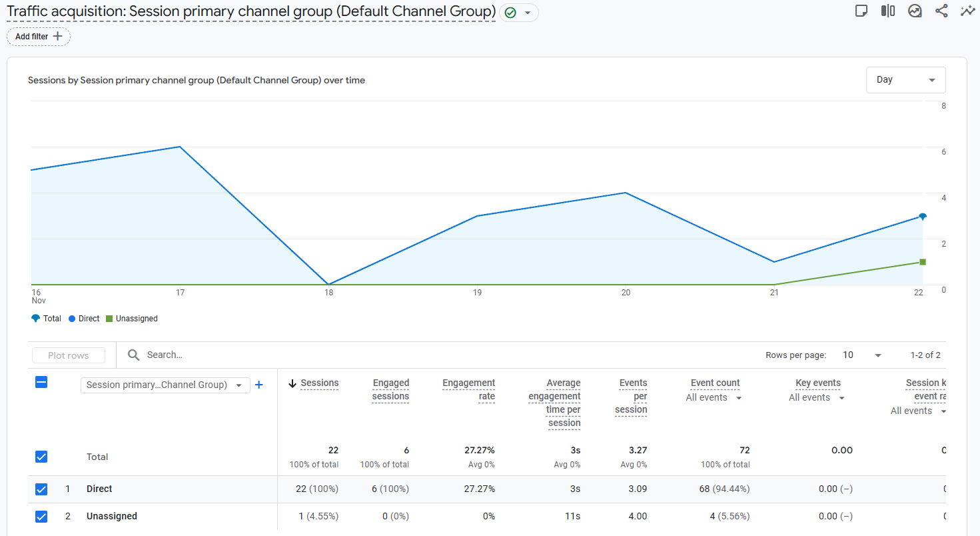This screenshot has width=980, height=536.
Task: Open the Day time-granularity dropdown
Action: [x=905, y=79]
